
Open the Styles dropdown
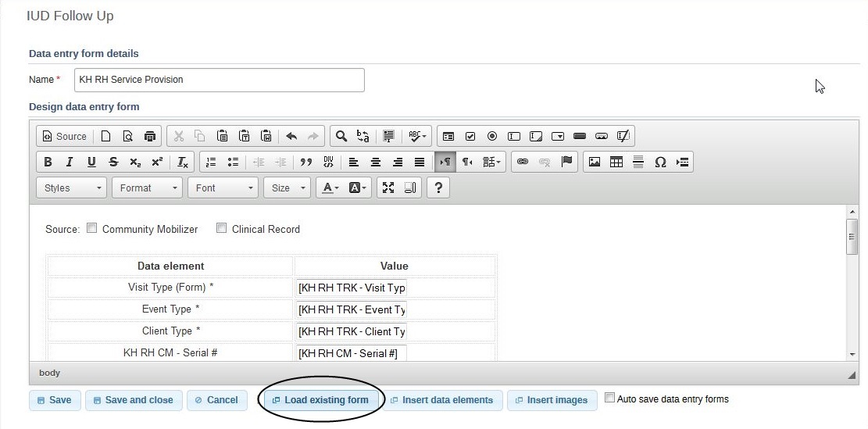pos(72,188)
